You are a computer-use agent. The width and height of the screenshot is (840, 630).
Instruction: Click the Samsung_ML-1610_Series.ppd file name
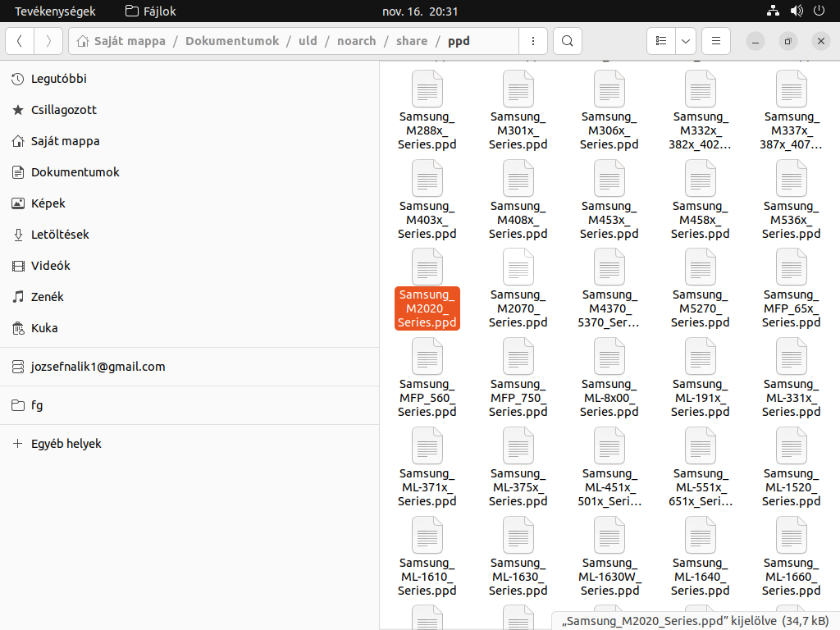427,577
